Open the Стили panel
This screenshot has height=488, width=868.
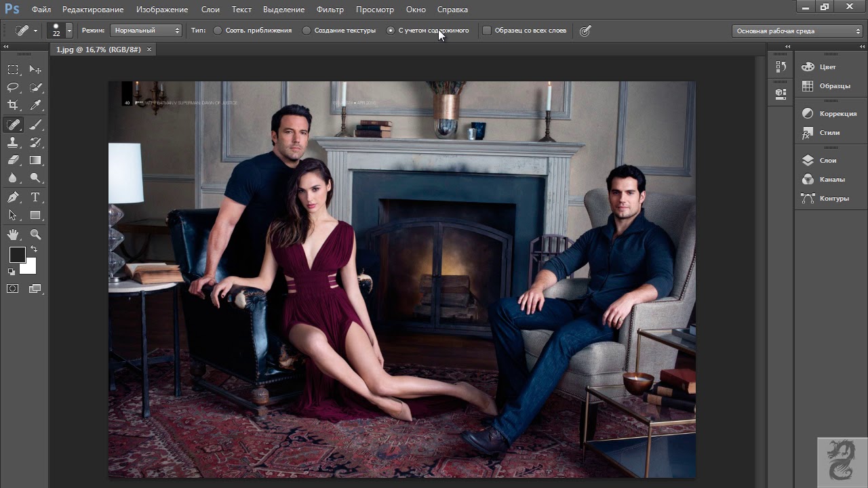(x=828, y=133)
